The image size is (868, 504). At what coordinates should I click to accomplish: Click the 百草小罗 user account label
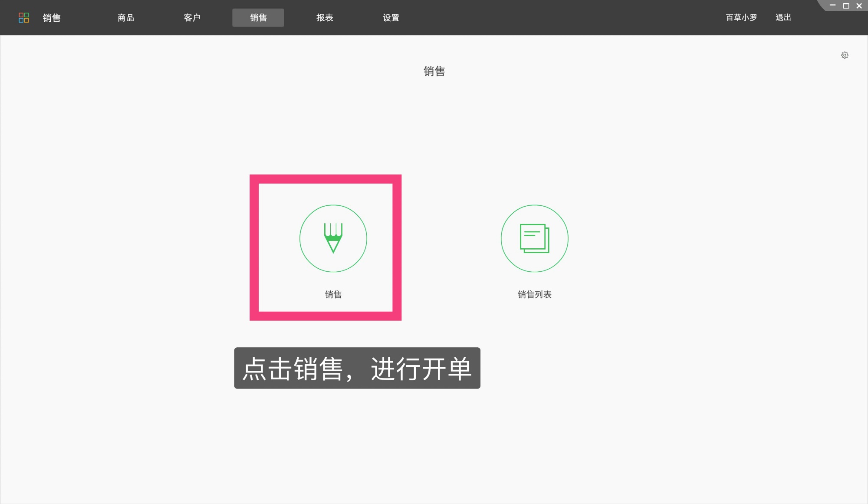[740, 17]
